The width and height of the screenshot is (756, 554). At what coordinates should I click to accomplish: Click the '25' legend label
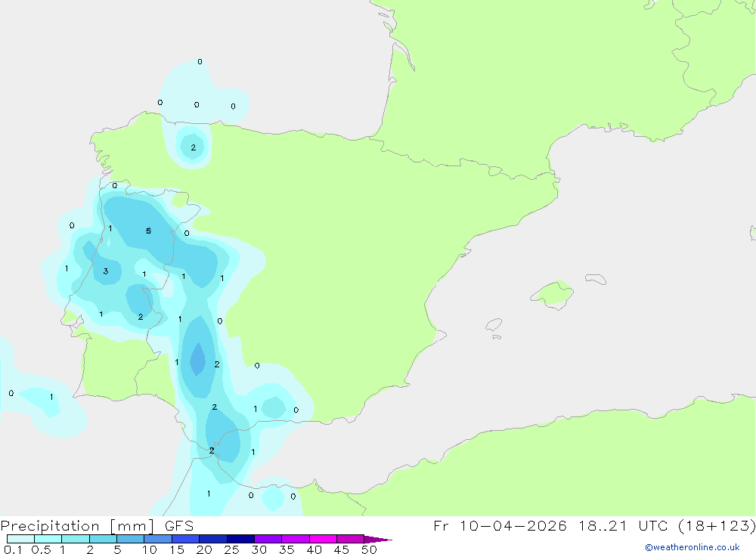[232, 549]
